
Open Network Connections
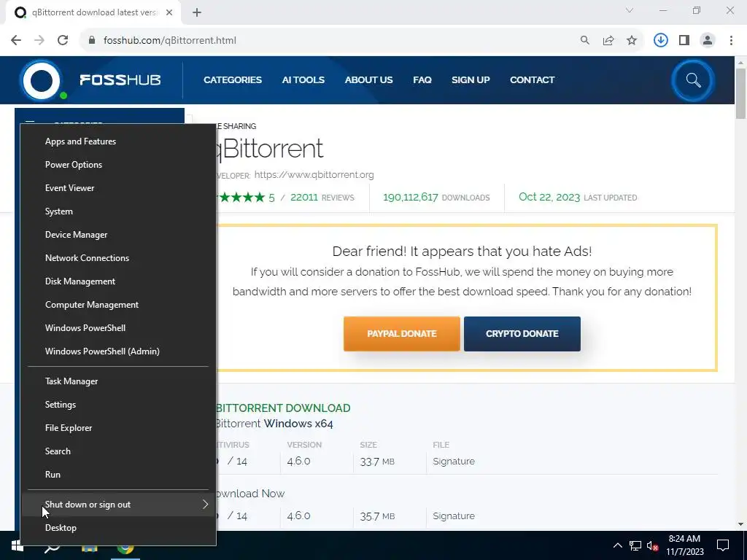coord(118,258)
